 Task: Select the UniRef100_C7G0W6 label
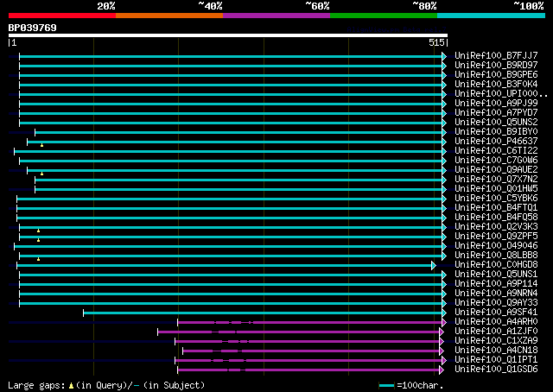pyautogui.click(x=496, y=161)
